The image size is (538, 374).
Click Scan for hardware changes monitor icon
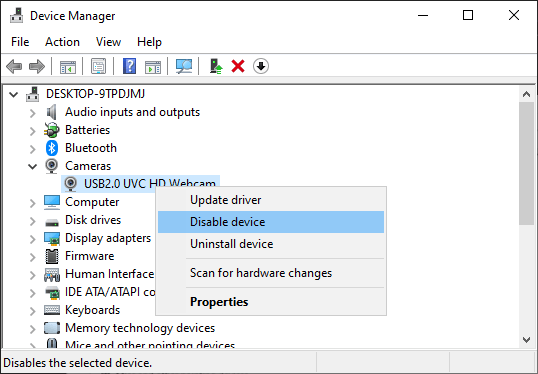[x=184, y=66]
